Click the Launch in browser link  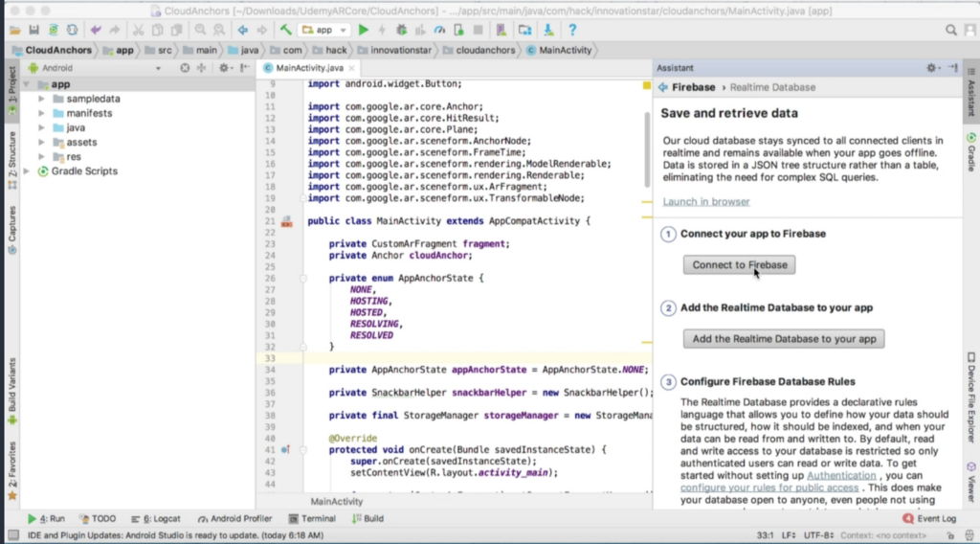pos(705,202)
